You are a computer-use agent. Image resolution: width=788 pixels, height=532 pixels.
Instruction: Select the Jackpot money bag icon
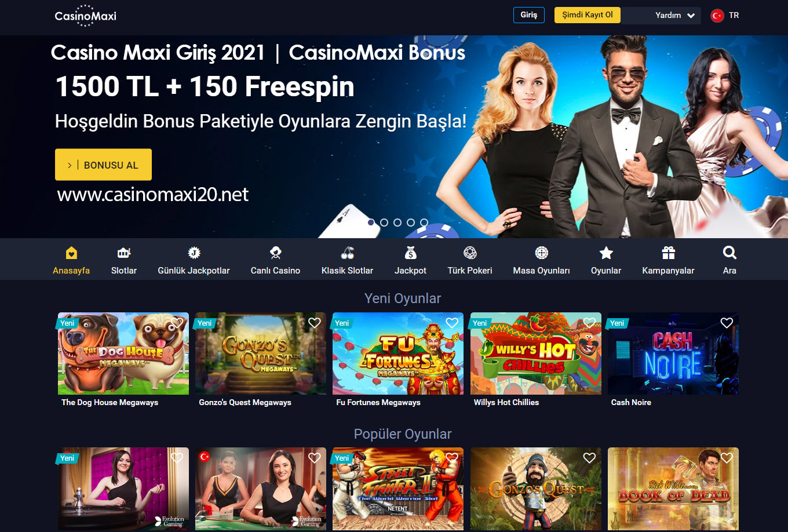click(411, 253)
